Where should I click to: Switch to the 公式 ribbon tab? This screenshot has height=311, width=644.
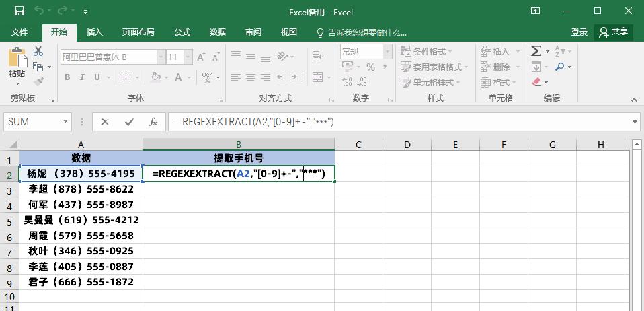[x=182, y=32]
